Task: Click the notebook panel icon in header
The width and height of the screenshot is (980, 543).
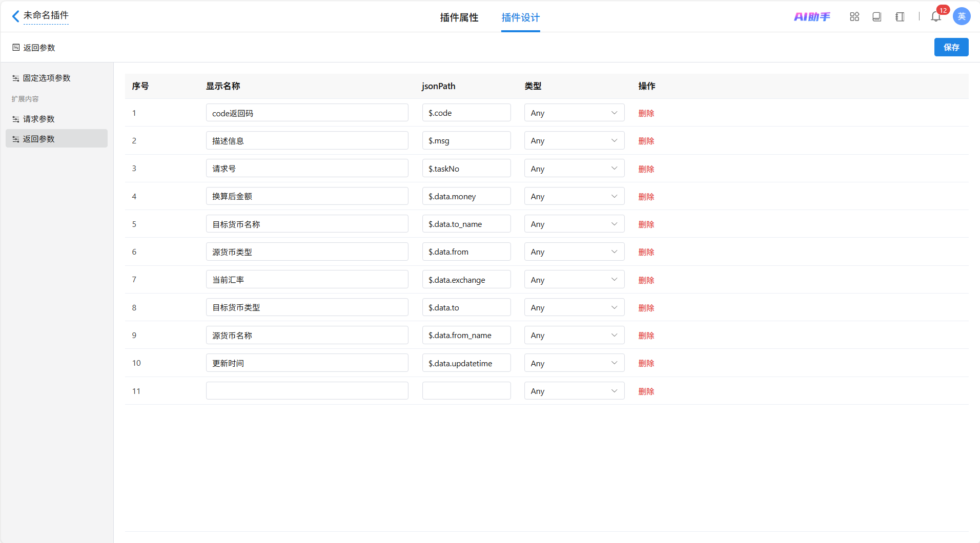Action: [x=900, y=17]
